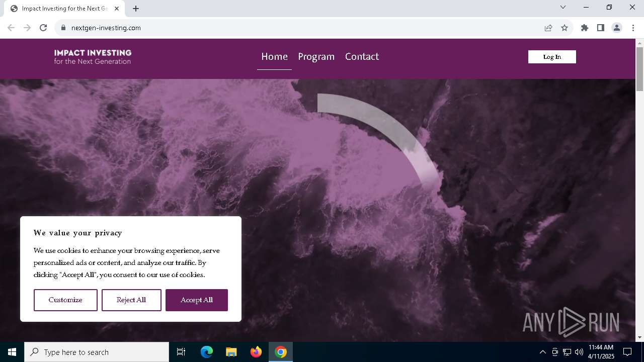Screen dimensions: 644x362
Task: Click the browser forward arrow
Action: point(27,28)
